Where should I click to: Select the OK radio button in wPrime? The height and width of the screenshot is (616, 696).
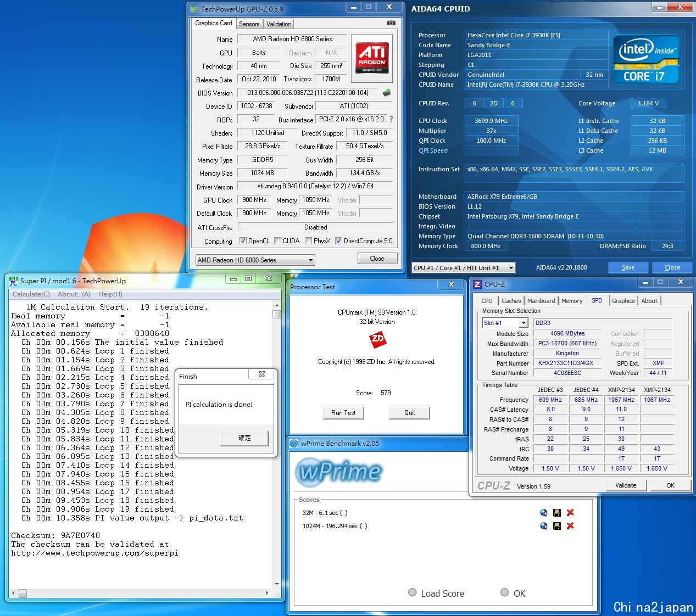coord(505,592)
